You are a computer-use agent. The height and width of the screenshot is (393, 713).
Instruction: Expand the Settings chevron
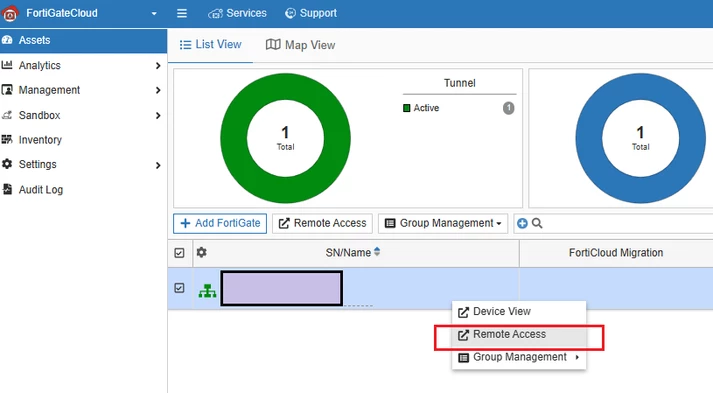[x=158, y=165]
